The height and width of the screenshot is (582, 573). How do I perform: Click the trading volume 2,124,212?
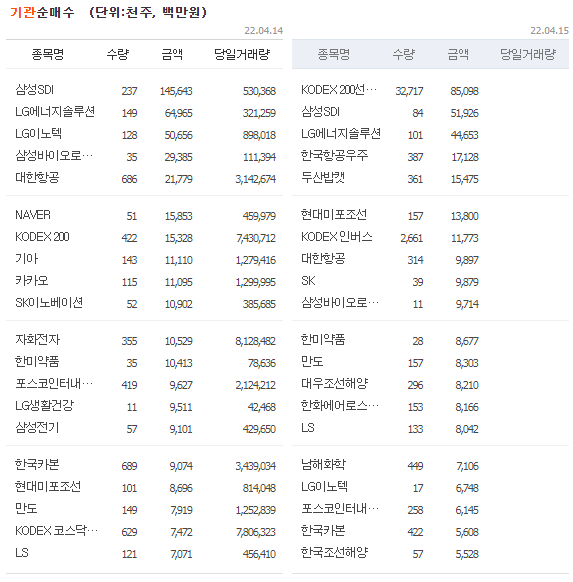tap(255, 385)
